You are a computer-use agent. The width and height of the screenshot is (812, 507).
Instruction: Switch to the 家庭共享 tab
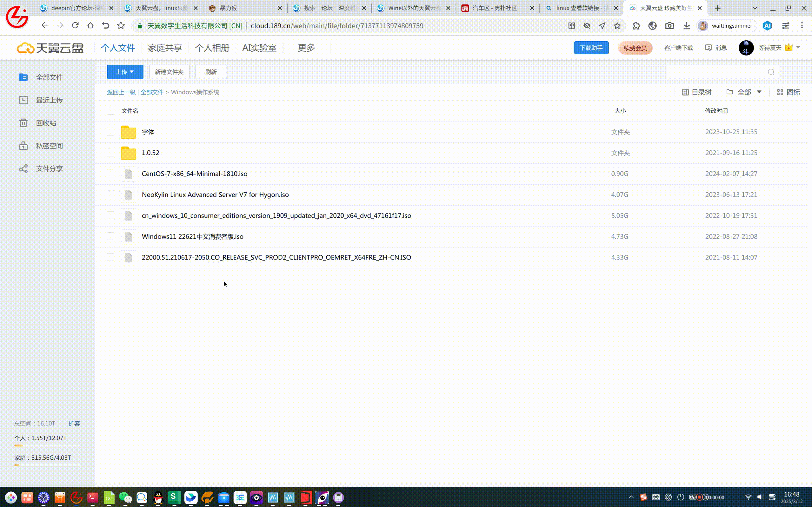165,48
